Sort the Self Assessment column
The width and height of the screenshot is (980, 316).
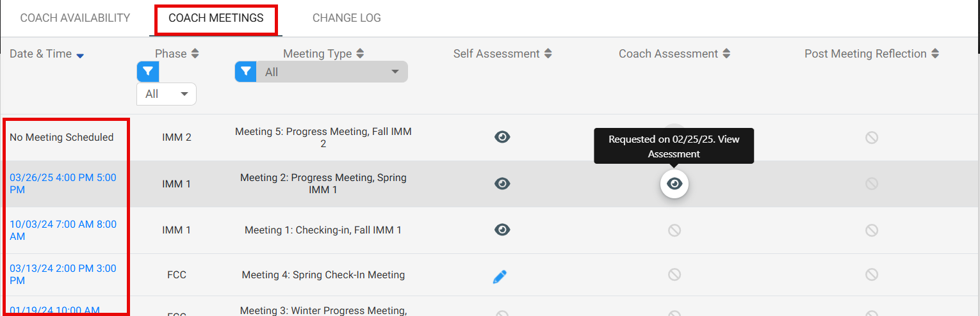coord(548,54)
